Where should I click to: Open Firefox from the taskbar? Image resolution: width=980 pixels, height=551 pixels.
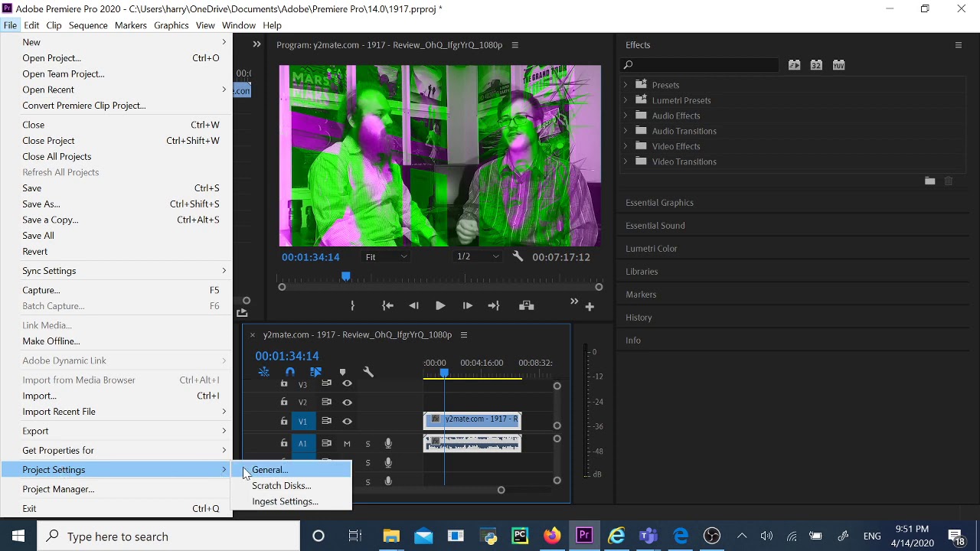552,536
